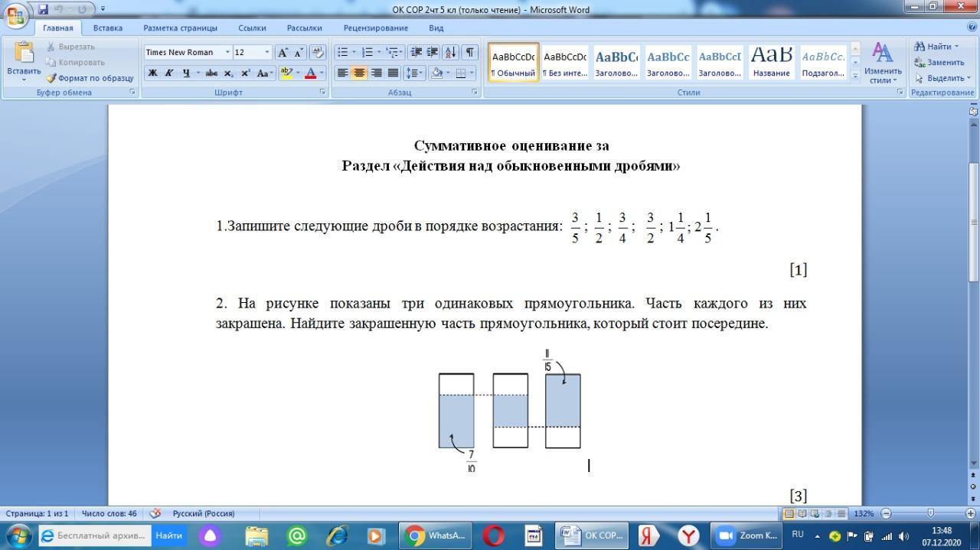Switch to Draft view icon
The image size is (980, 550).
(842, 513)
